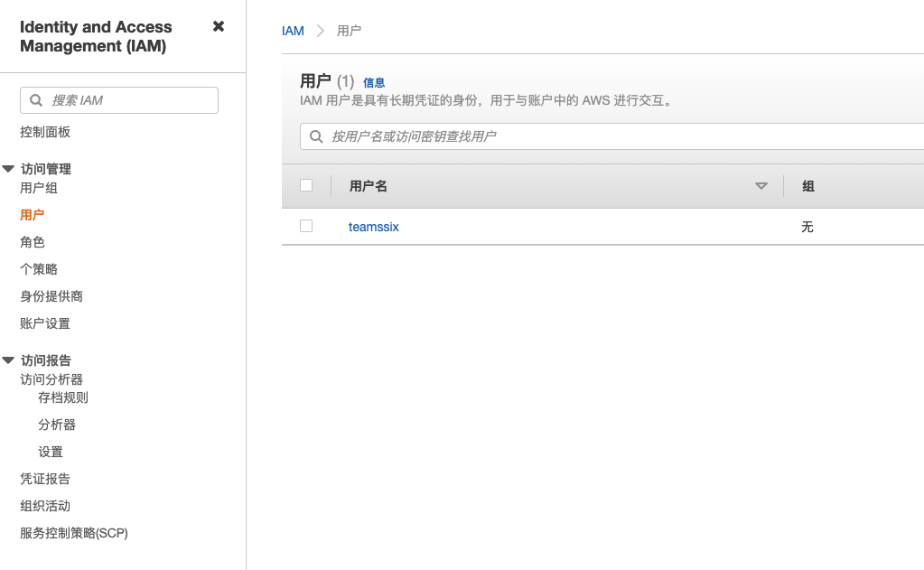Click the 组 column header

click(x=807, y=186)
